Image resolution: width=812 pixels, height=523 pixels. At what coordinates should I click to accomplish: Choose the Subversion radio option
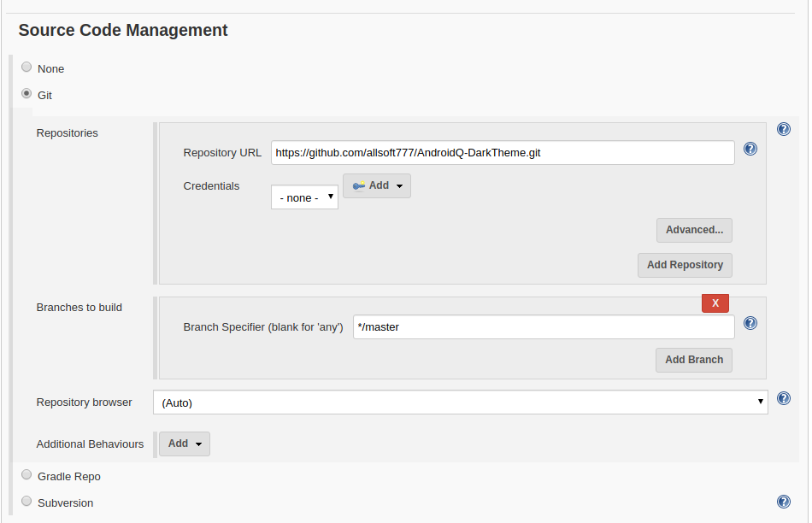(26, 502)
